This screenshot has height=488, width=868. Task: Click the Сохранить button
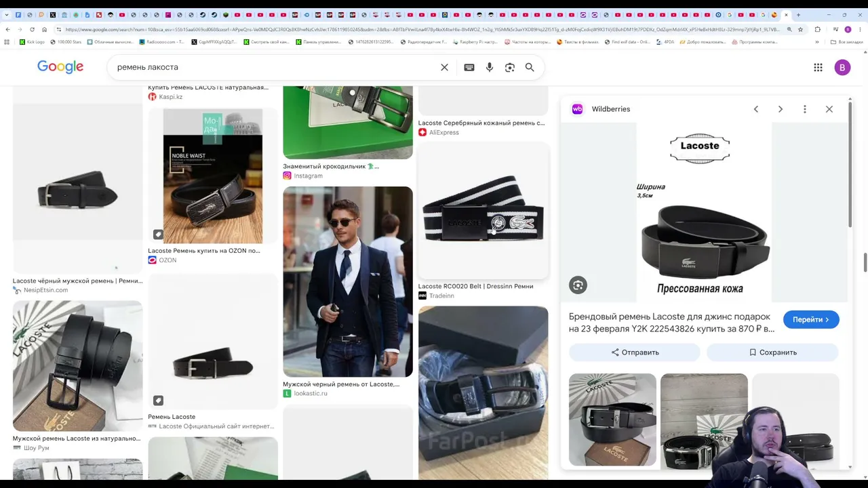(772, 352)
